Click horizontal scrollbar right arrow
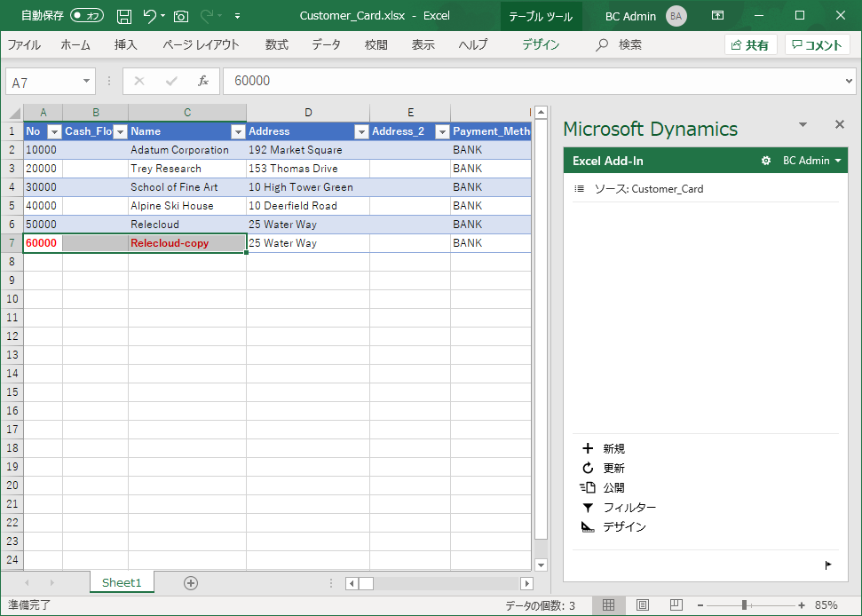 (526, 583)
